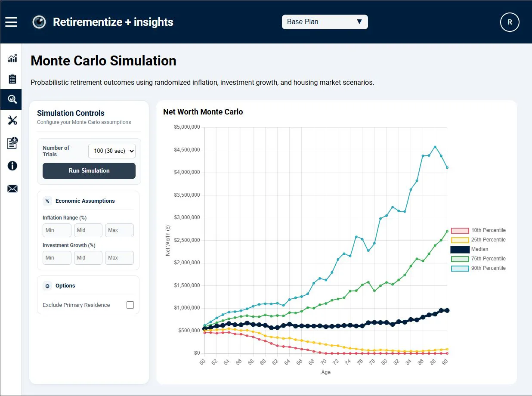Click the percent icon beside Economic Assumptions
This screenshot has width=532, height=396.
(47, 201)
